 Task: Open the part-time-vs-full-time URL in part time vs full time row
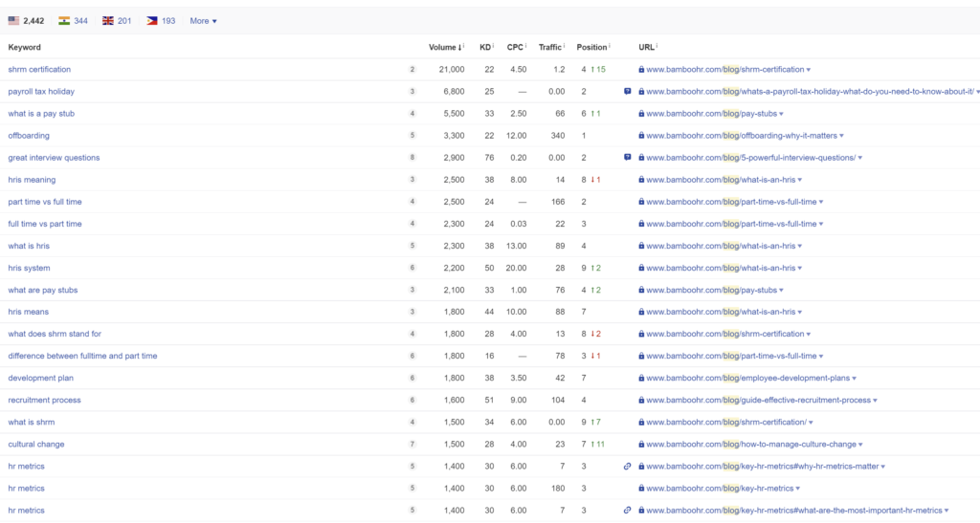tap(731, 202)
